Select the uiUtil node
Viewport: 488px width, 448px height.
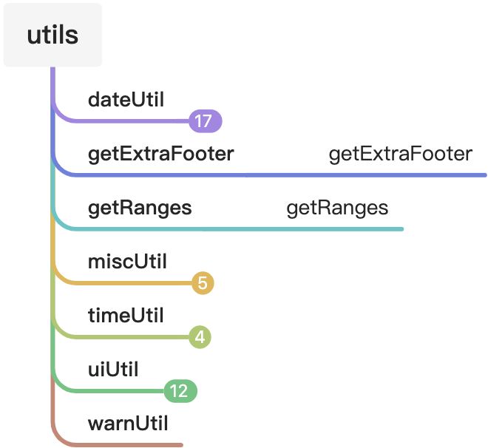click(x=113, y=369)
